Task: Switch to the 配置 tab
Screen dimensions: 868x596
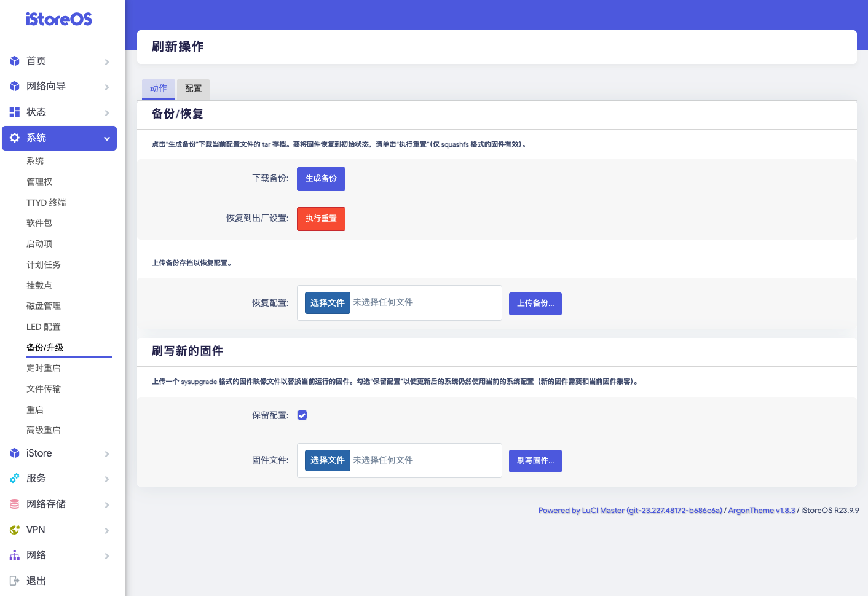Action: click(193, 88)
